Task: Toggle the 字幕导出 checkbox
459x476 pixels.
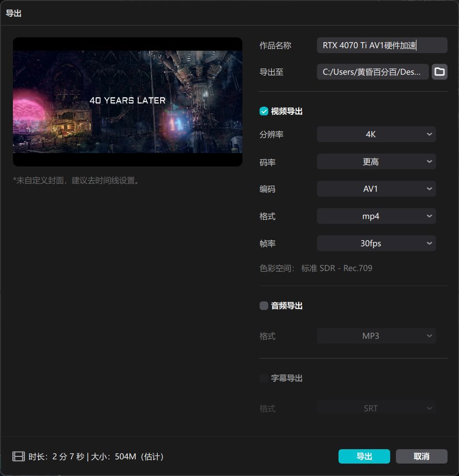Action: pos(263,378)
